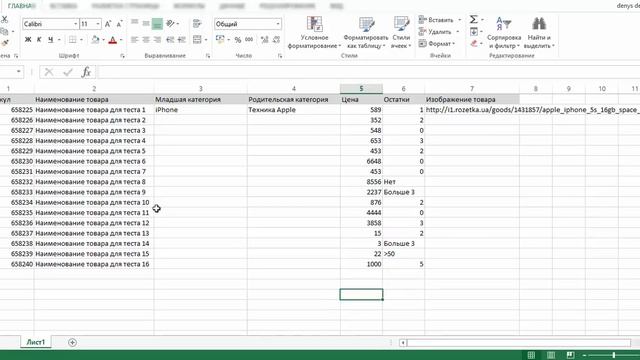Expand Найти и выделить menu
This screenshot has width=640, height=360.
pos(539,32)
